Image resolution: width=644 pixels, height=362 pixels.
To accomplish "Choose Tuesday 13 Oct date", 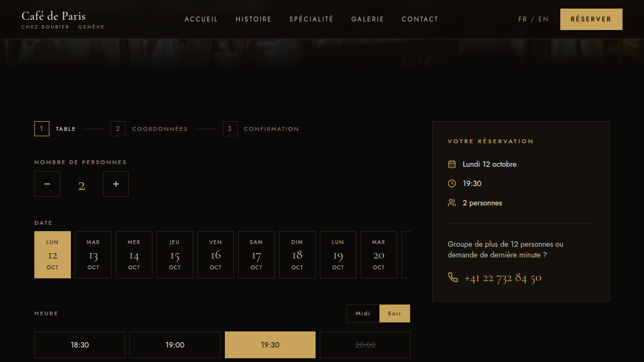I will point(93,255).
